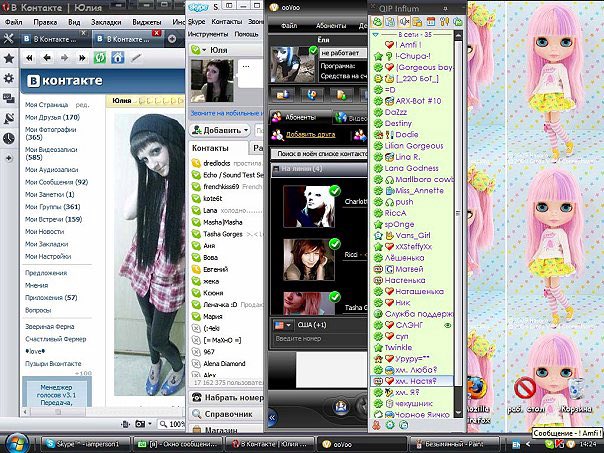This screenshot has height=453, width=604.
Task: Click Opera's rewind navigation button
Action: click(x=29, y=58)
